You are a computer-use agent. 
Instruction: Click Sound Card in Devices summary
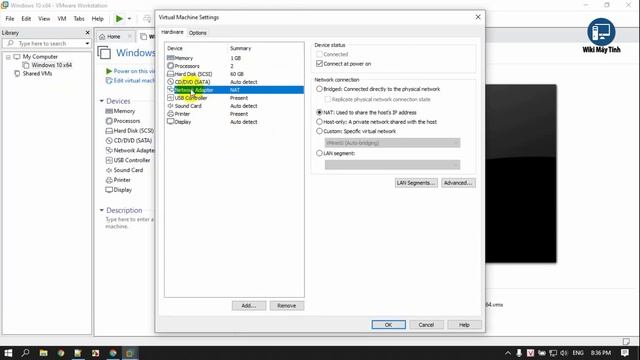click(124, 170)
